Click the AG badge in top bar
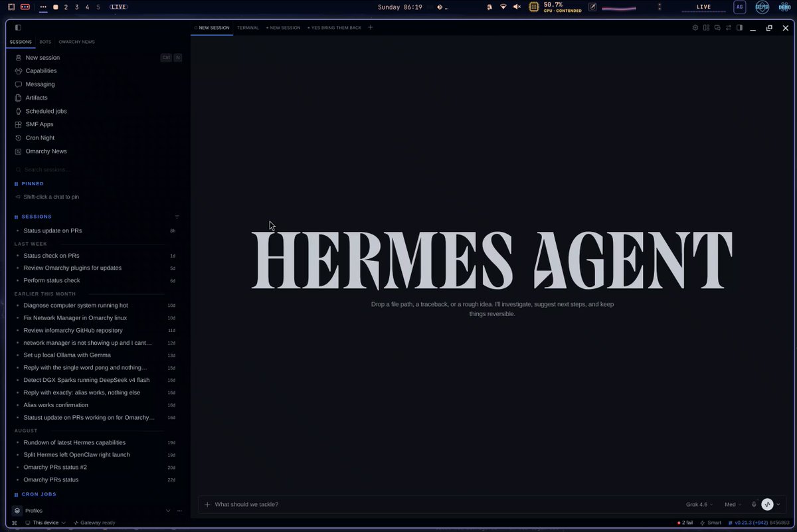 (739, 7)
